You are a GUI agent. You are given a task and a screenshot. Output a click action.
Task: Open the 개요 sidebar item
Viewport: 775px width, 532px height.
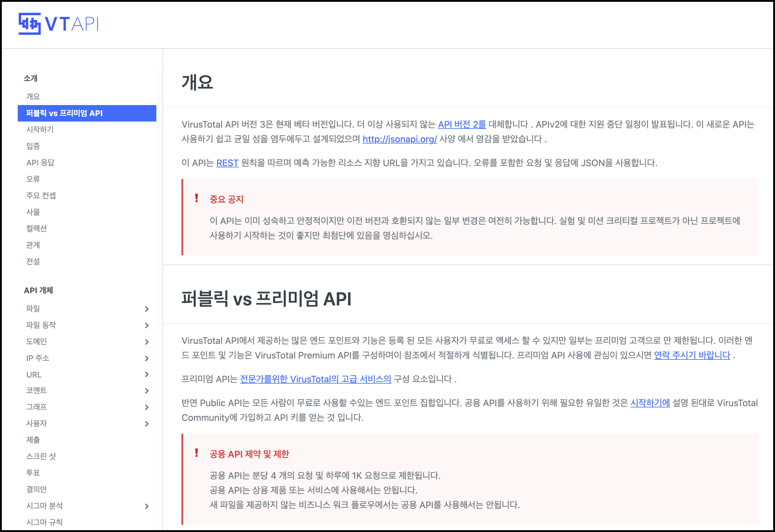click(33, 97)
